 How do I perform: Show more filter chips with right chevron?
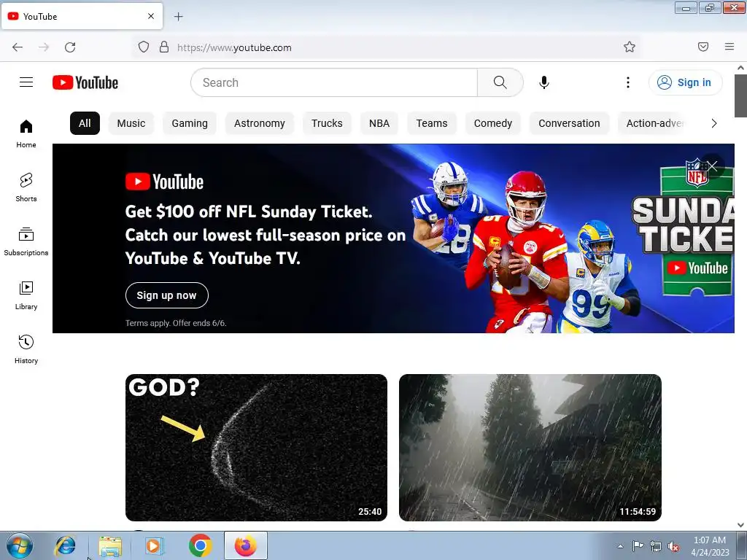[x=713, y=123]
